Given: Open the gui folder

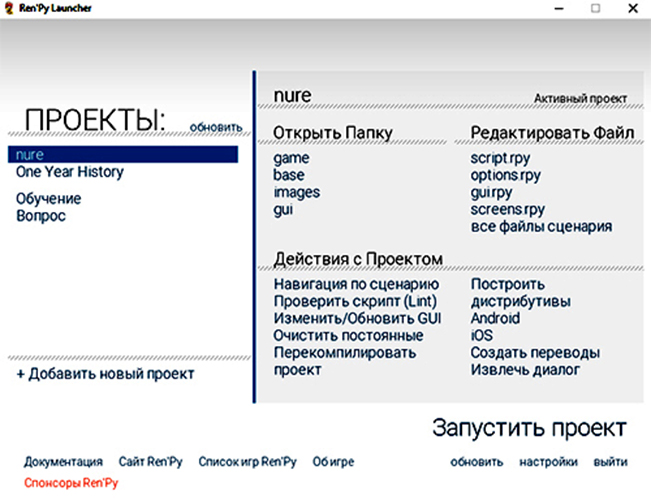Looking at the screenshot, I should (x=283, y=209).
